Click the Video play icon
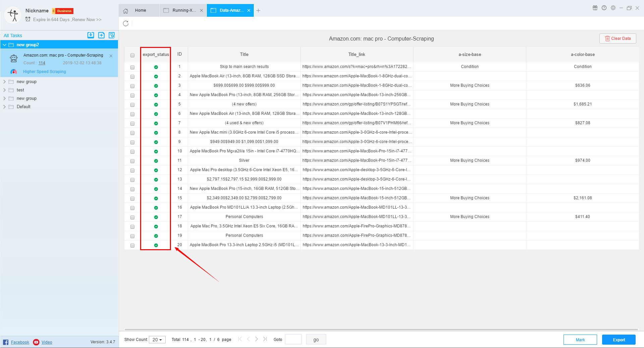This screenshot has width=644, height=348. pos(36,342)
